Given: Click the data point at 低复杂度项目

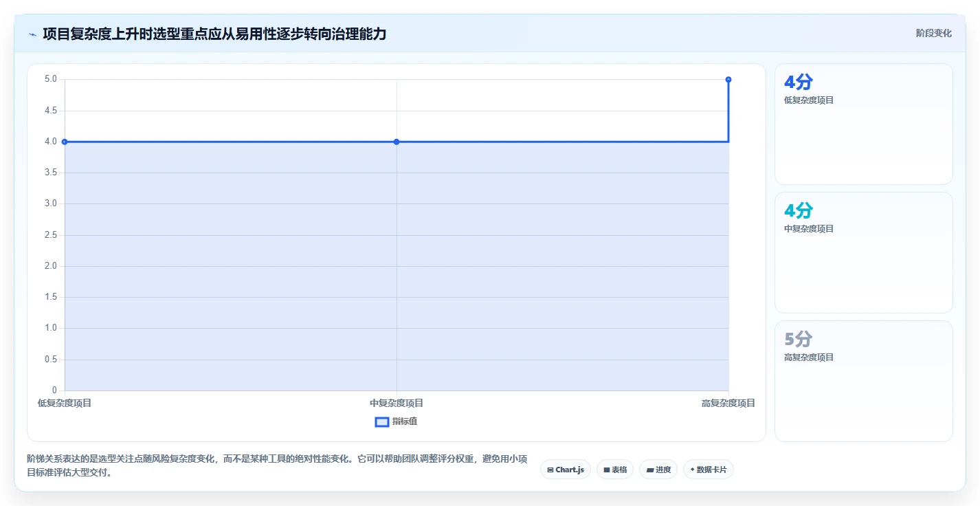Looking at the screenshot, I should click(x=65, y=142).
